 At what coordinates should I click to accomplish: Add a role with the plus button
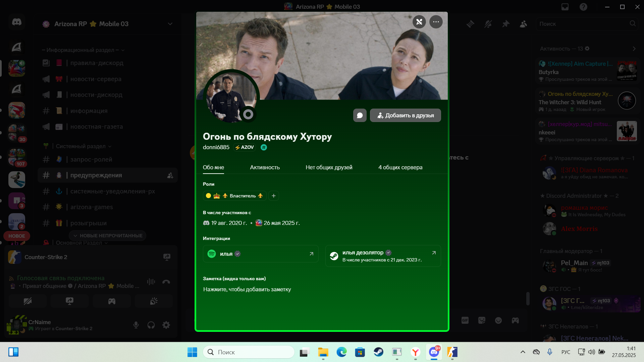point(274,196)
